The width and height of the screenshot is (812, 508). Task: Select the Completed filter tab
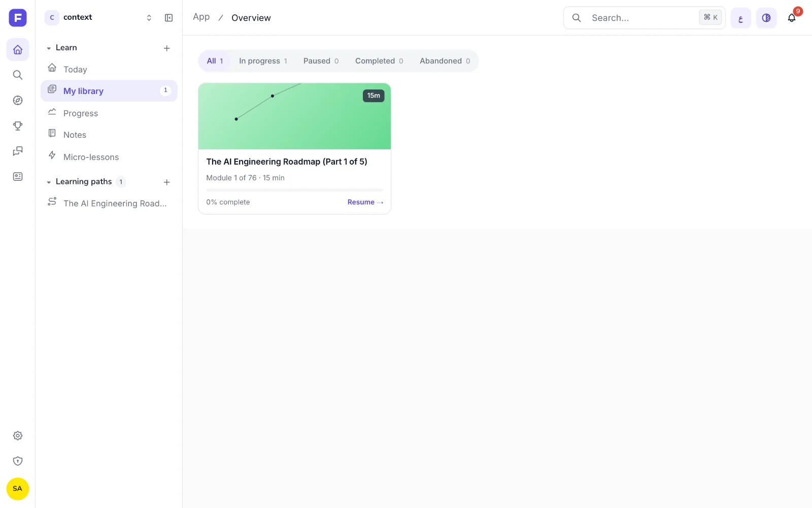tap(379, 61)
